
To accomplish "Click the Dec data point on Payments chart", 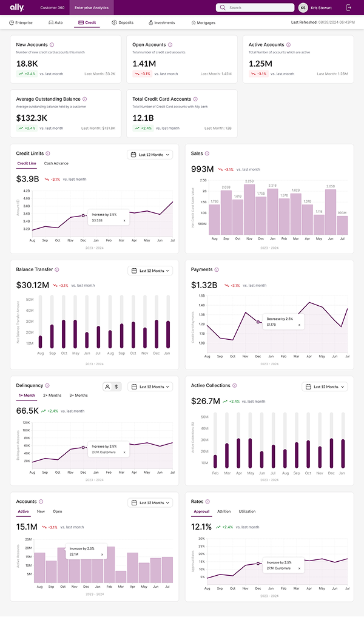I will [x=258, y=322].
